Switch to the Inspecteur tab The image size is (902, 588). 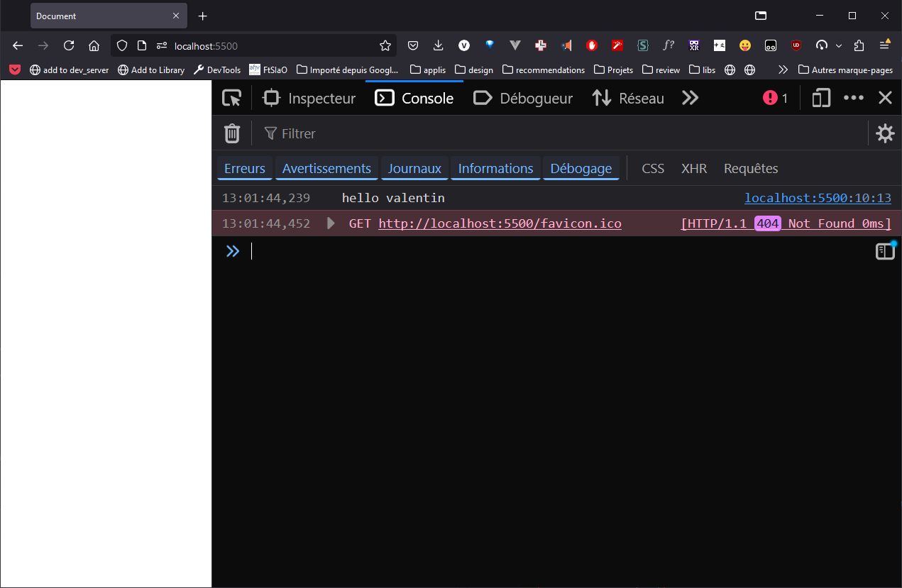point(309,99)
